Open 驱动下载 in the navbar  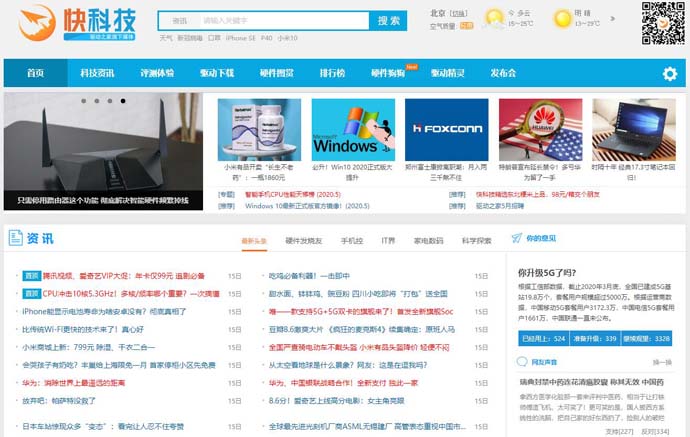[217, 73]
